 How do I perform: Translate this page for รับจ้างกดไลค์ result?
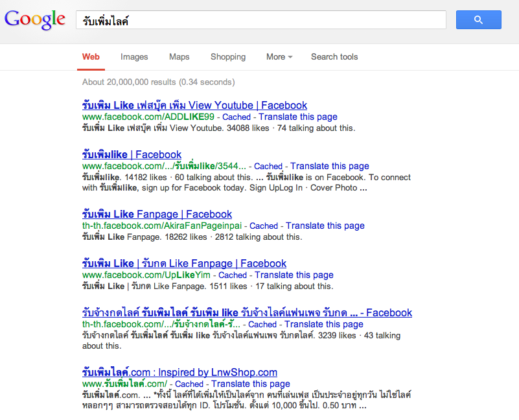324,325
